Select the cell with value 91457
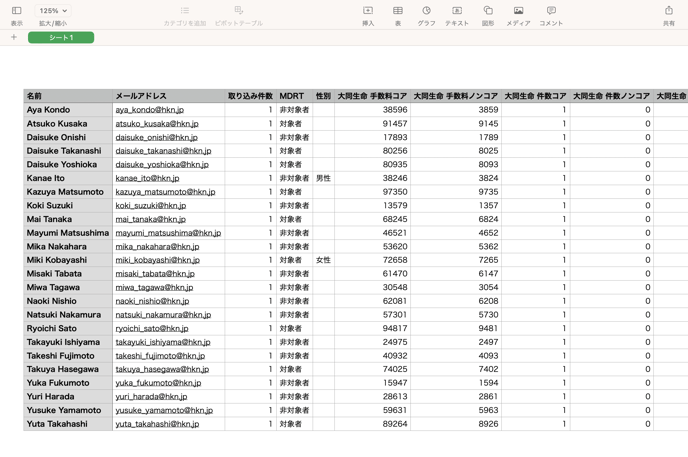This screenshot has height=457, width=688. pos(372,124)
